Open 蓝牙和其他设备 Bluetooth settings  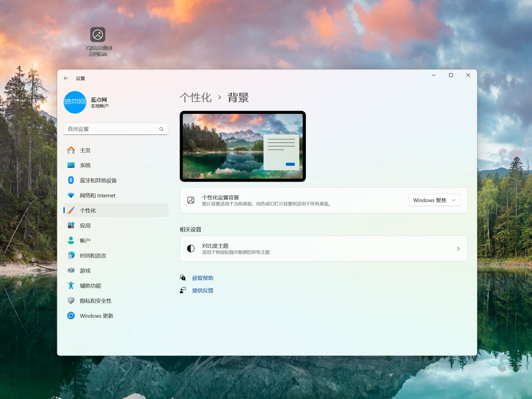pos(98,180)
